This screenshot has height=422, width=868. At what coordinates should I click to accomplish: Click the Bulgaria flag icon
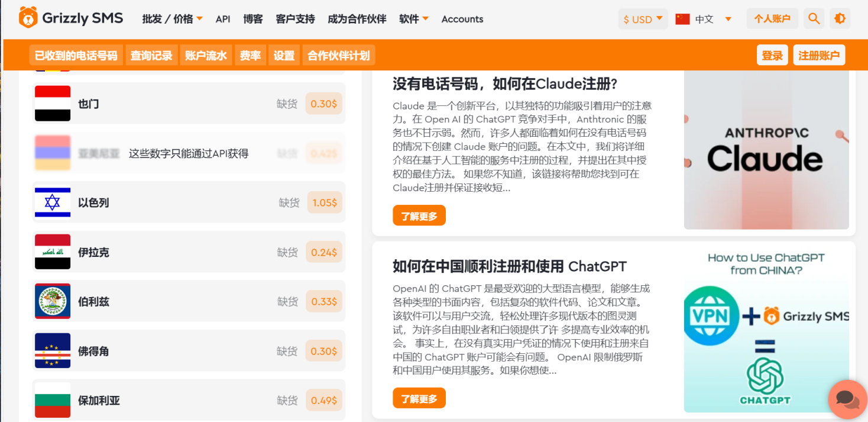tap(53, 400)
